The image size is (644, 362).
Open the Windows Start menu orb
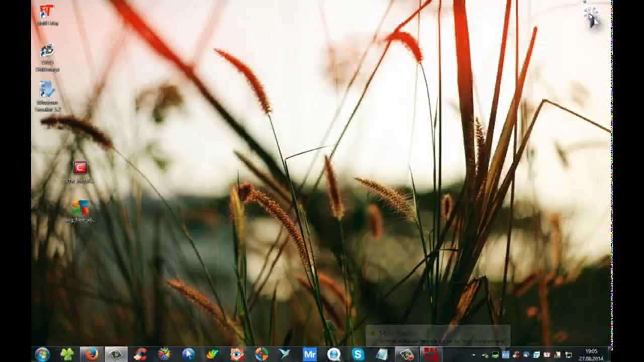[x=43, y=354]
